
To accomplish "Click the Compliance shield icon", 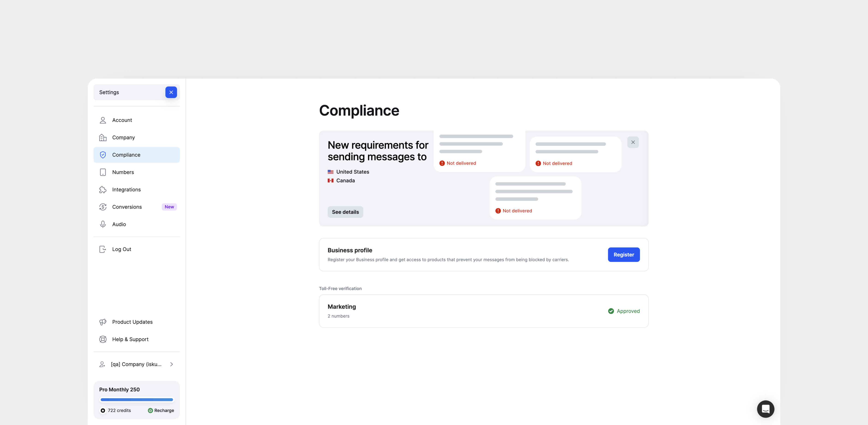I will pos(103,155).
